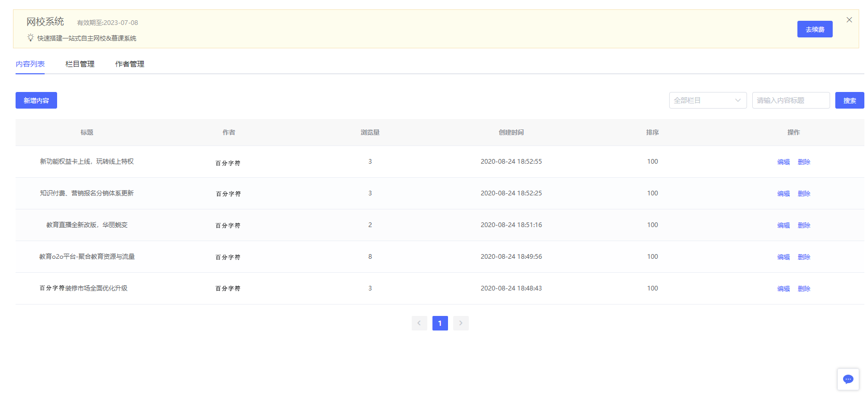Delete the 知识付费、营销报名分销体系更新 row

[804, 194]
